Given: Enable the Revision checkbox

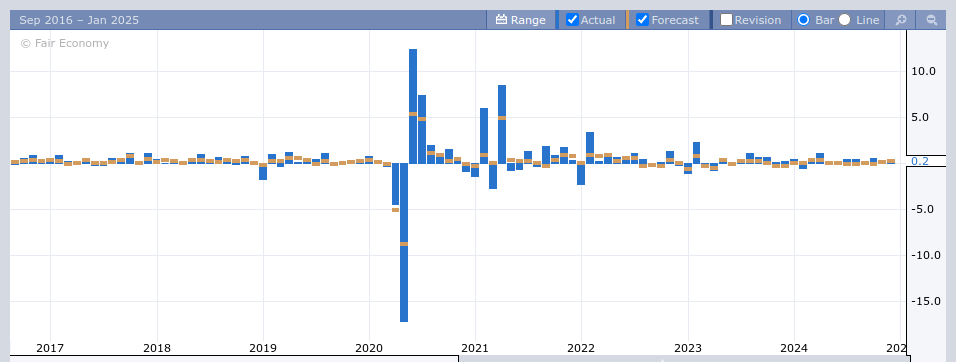Looking at the screenshot, I should click(726, 20).
